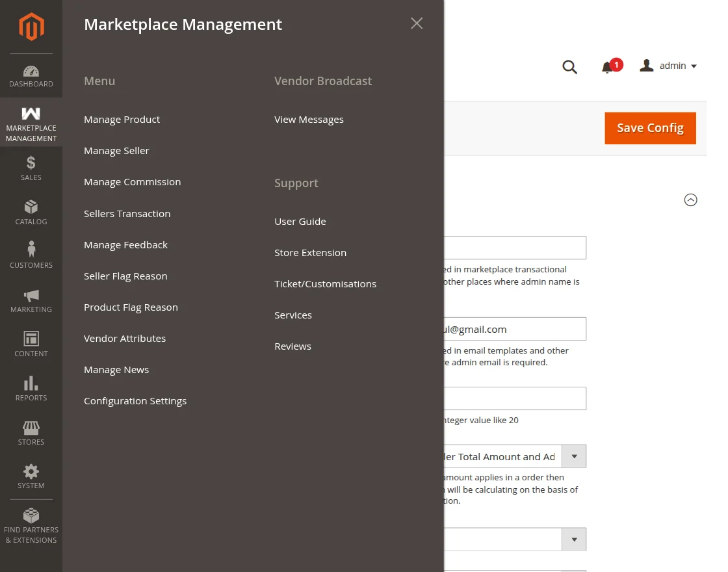728x572 pixels.
Task: Click the Save Config button
Action: click(x=650, y=128)
